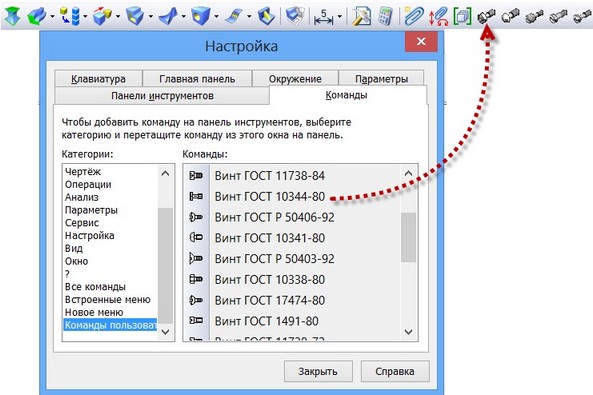Open the Окружение tab

pos(295,79)
